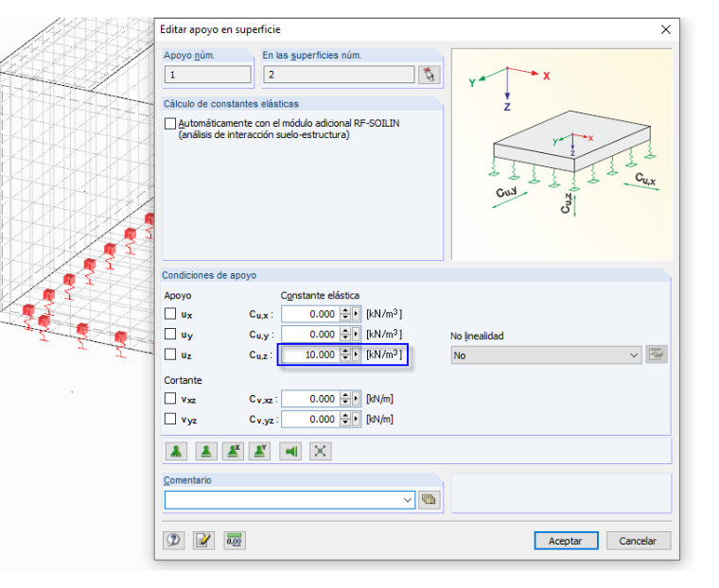Click the nonlinearity edit icon
Image resolution: width=719 pixels, height=588 pixels.
click(x=657, y=355)
